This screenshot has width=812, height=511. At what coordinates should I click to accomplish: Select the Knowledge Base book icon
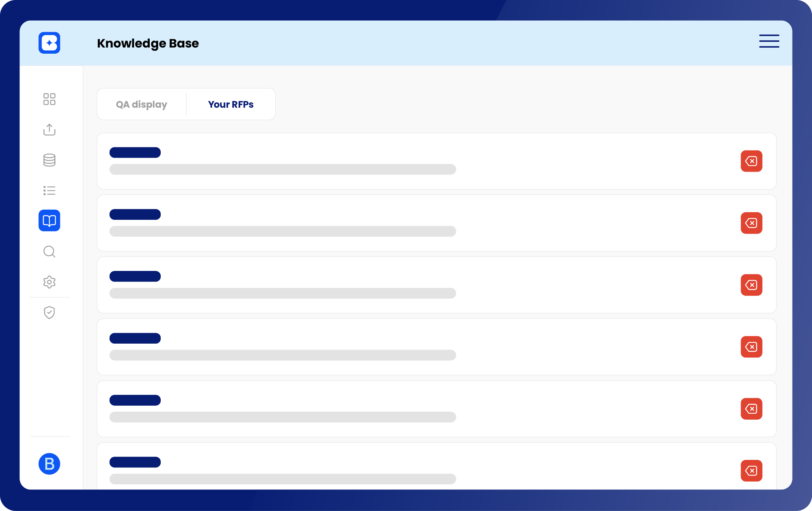tap(49, 221)
